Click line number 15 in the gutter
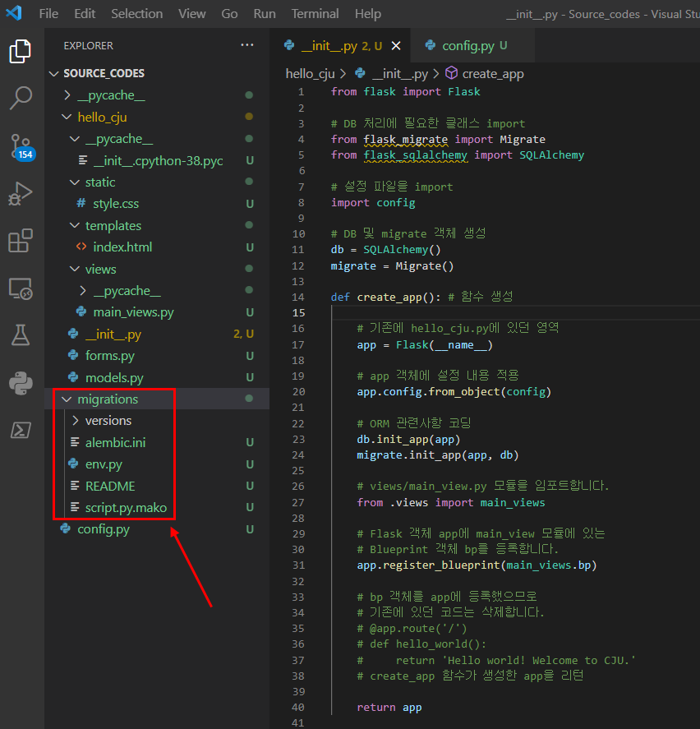 (x=298, y=312)
